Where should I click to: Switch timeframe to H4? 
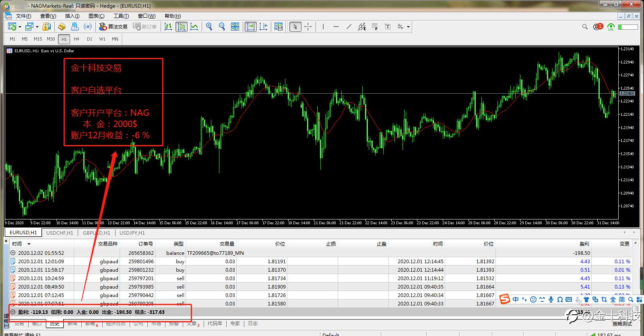pyautogui.click(x=76, y=39)
